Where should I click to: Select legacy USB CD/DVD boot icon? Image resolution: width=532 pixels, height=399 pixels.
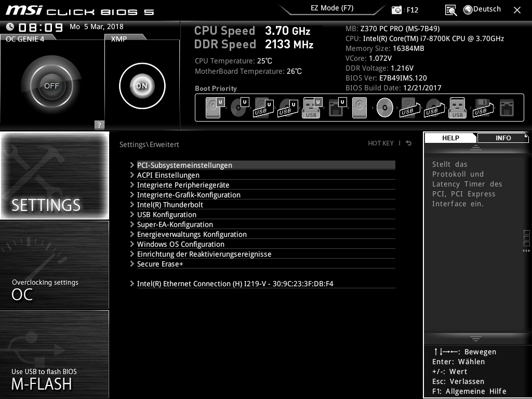[434, 108]
